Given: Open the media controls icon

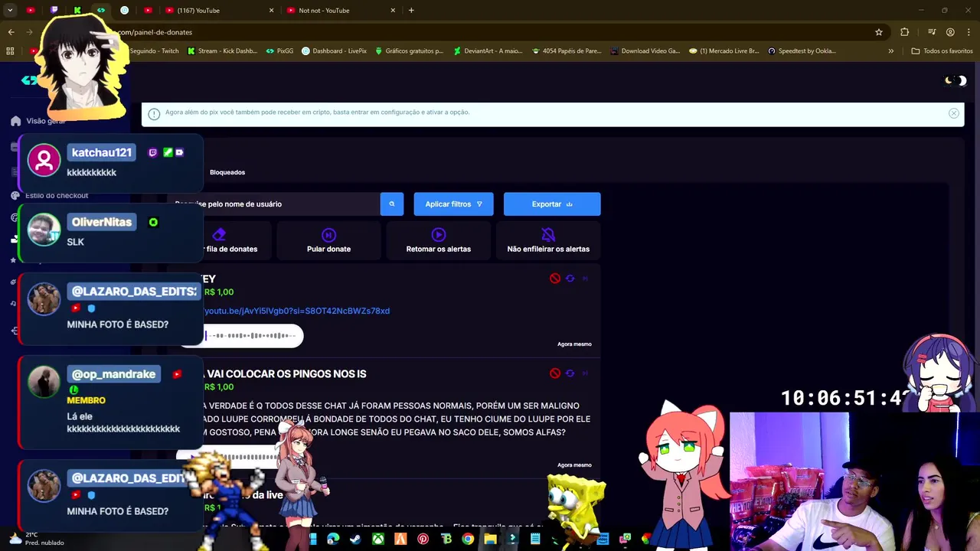Looking at the screenshot, I should coord(932,32).
